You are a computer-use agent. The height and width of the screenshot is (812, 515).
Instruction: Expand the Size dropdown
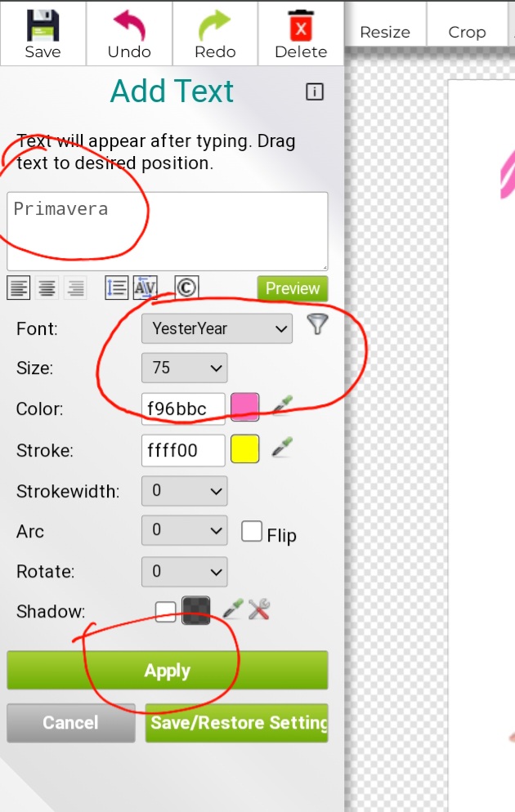185,368
